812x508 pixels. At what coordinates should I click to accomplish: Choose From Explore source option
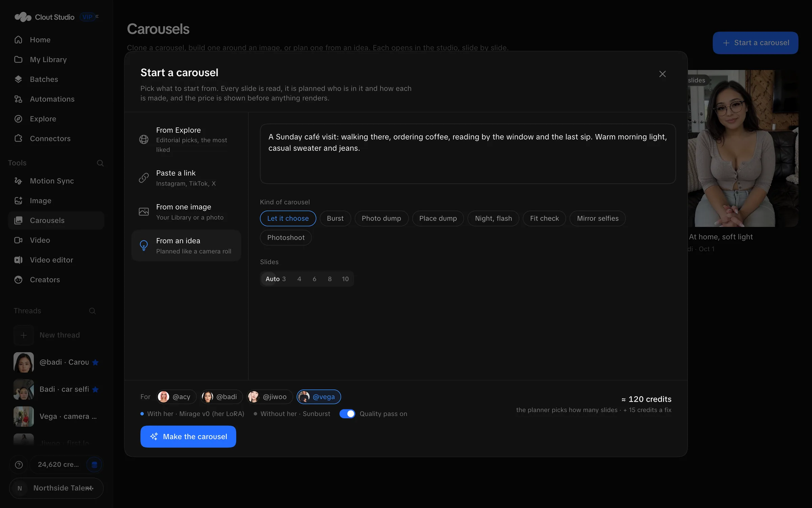[186, 140]
